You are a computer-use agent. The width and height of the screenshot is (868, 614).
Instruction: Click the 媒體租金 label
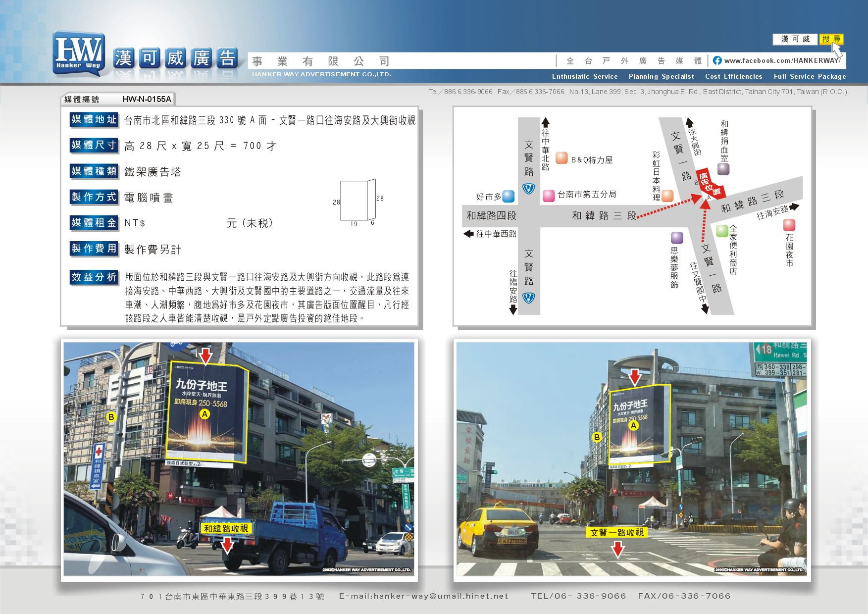(x=94, y=223)
